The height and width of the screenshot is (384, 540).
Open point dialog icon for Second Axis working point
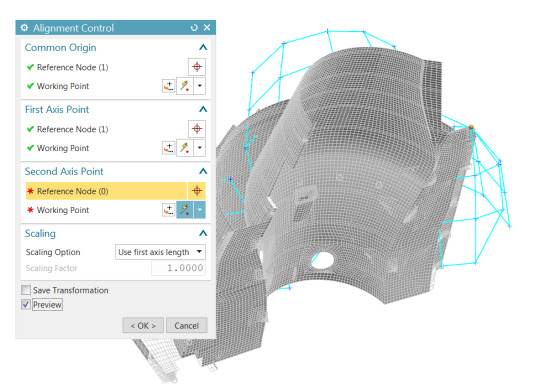(168, 210)
